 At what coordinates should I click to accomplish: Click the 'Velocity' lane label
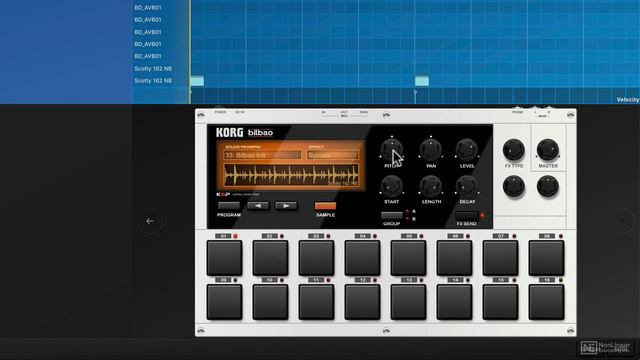pyautogui.click(x=628, y=100)
